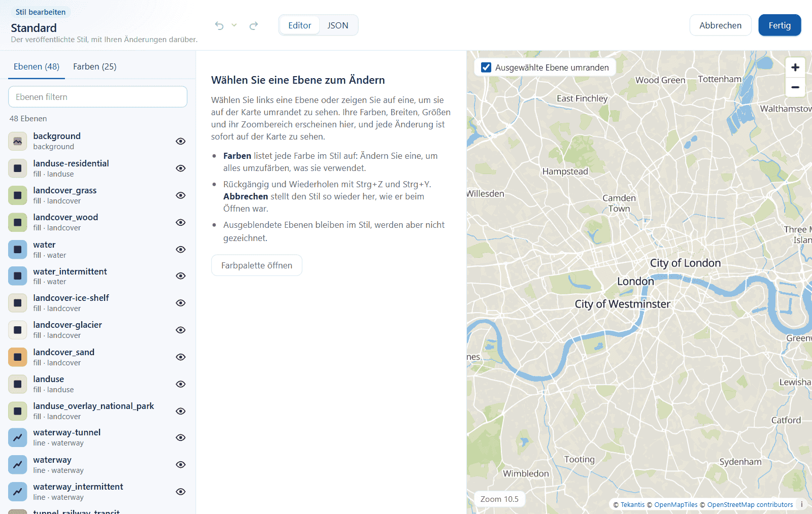
Task: Zoom out the map with minus button
Action: (x=795, y=87)
